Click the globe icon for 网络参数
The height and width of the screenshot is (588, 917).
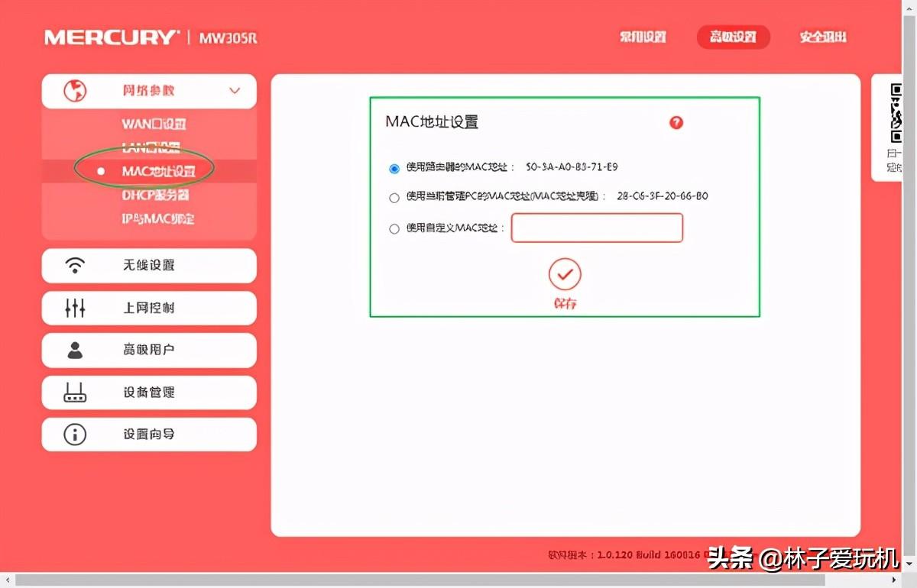click(x=75, y=91)
